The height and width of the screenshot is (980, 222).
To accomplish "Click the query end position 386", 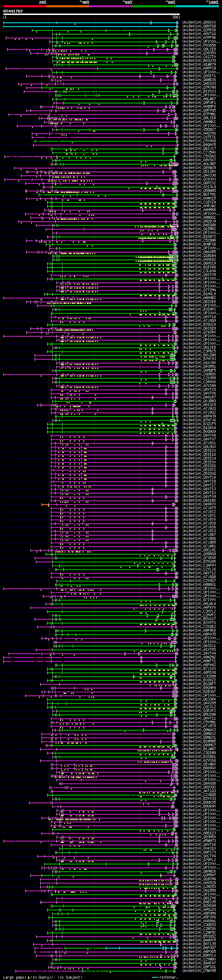I will pyautogui.click(x=175, y=17).
